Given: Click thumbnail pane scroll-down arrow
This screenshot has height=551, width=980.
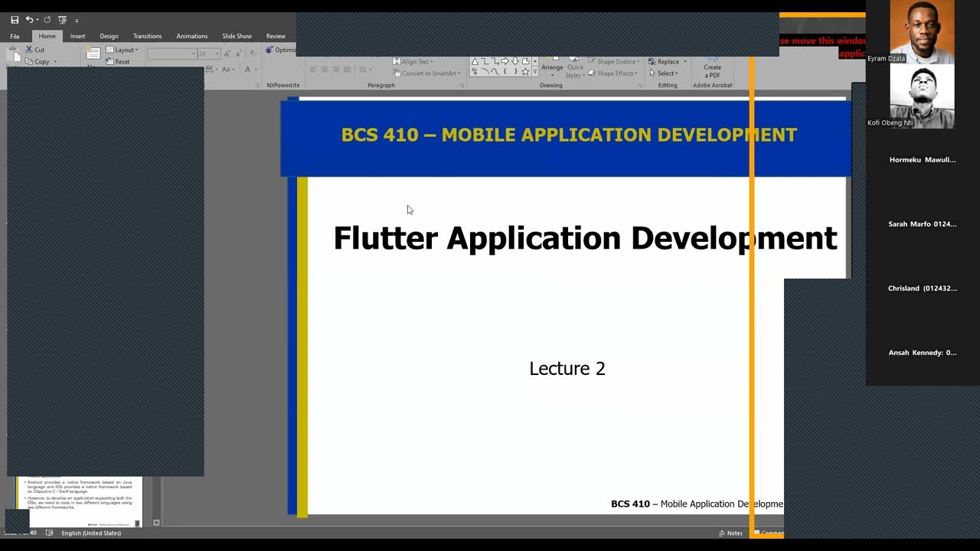Looking at the screenshot, I should click(156, 523).
